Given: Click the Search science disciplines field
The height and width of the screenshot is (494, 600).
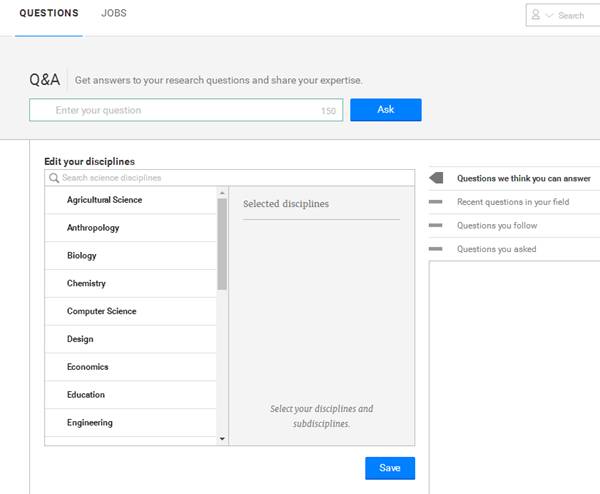Looking at the screenshot, I should (x=230, y=178).
